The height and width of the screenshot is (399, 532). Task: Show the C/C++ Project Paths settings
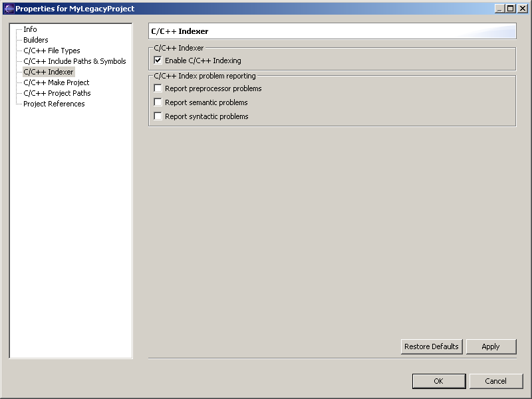coord(57,93)
